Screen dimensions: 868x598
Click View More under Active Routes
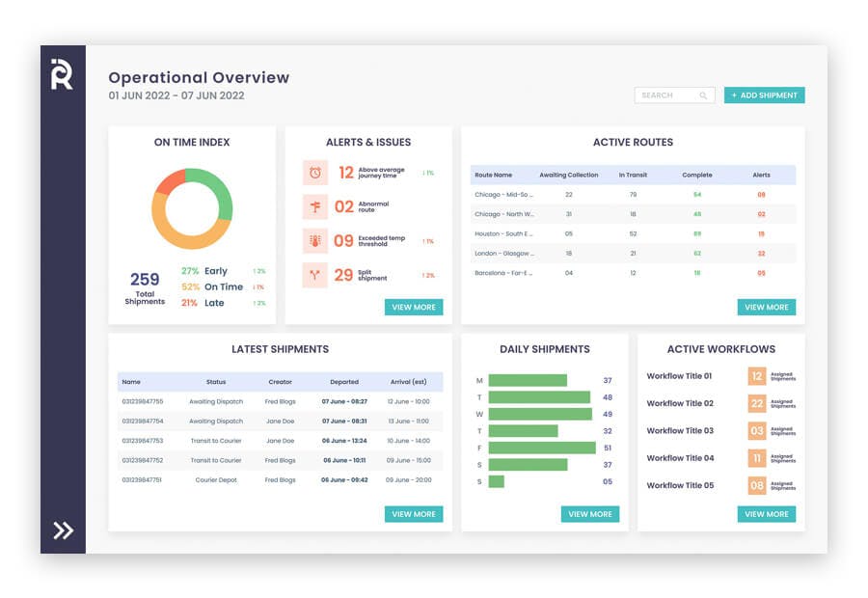tap(767, 307)
